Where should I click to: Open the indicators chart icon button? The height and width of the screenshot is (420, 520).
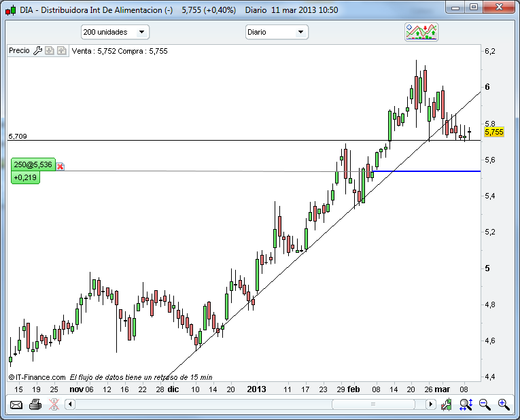pyautogui.click(x=421, y=32)
